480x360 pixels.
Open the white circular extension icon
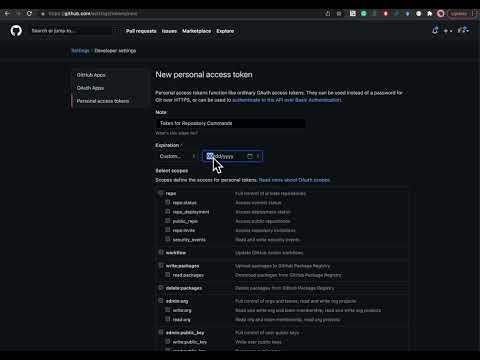419,14
